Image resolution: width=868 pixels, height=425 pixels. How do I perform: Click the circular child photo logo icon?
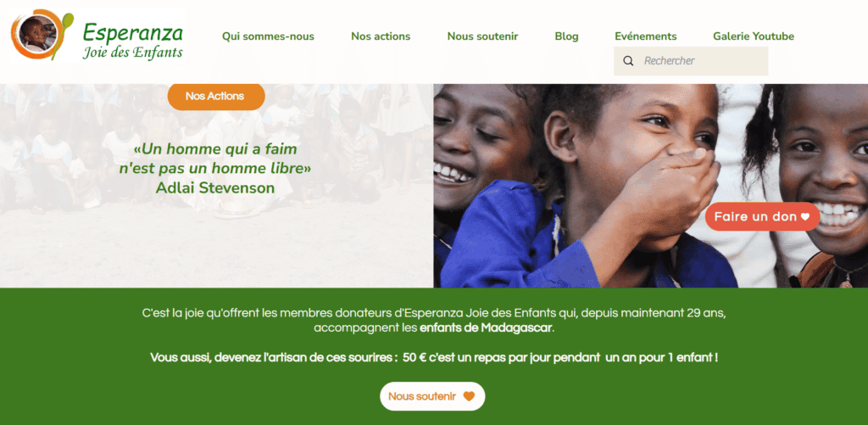tap(37, 34)
